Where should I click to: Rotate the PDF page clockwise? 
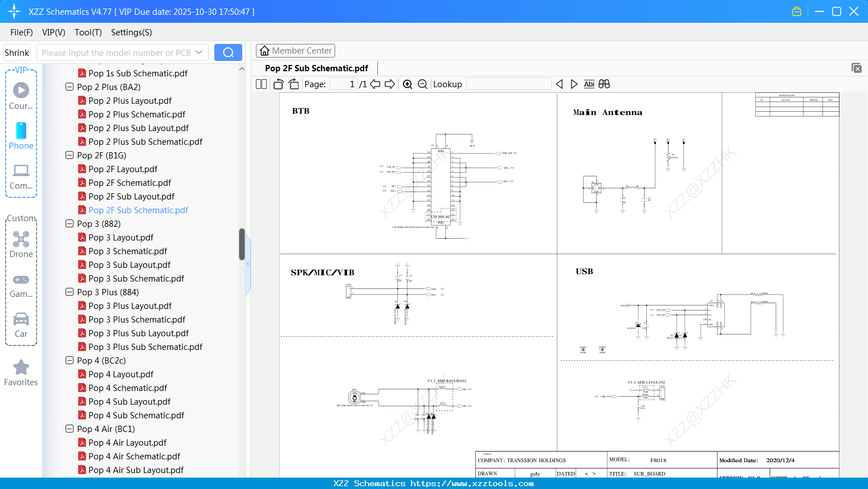[293, 84]
